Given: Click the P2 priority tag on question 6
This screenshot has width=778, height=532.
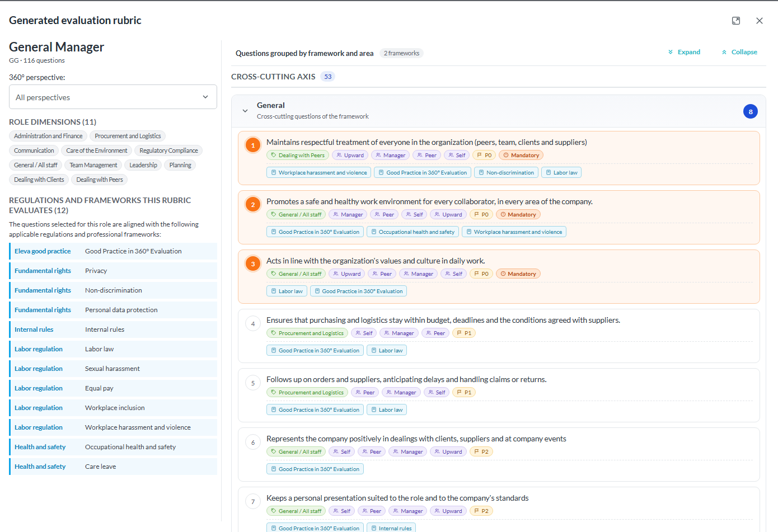Looking at the screenshot, I should [x=481, y=452].
